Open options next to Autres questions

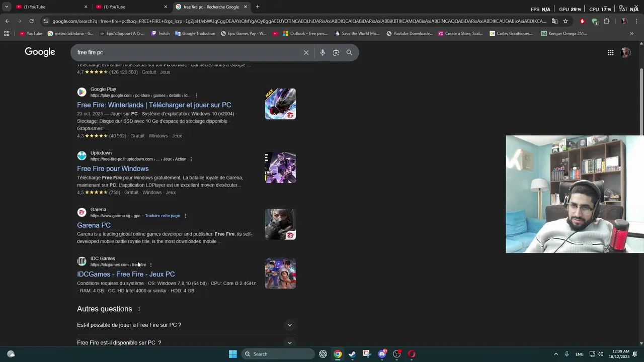[x=139, y=309]
